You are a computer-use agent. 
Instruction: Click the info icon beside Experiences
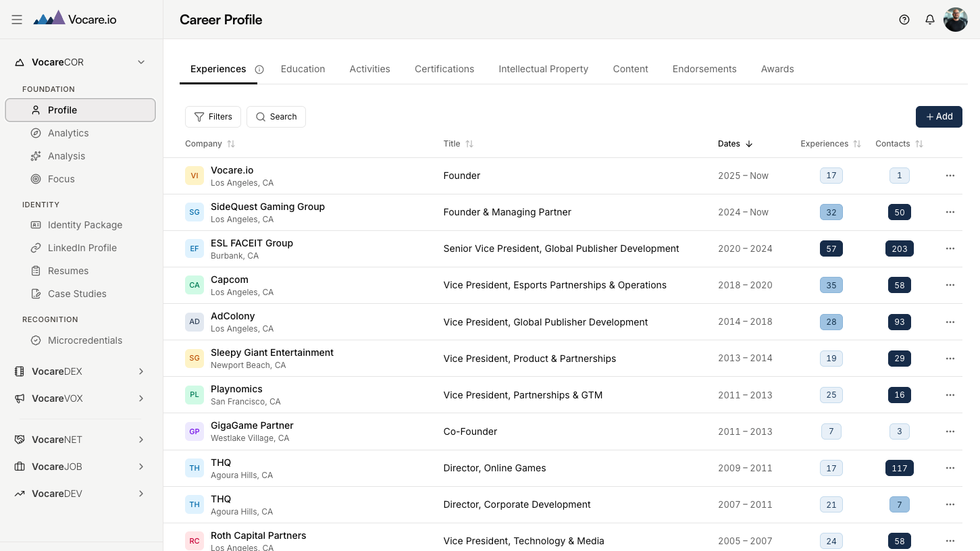click(259, 70)
